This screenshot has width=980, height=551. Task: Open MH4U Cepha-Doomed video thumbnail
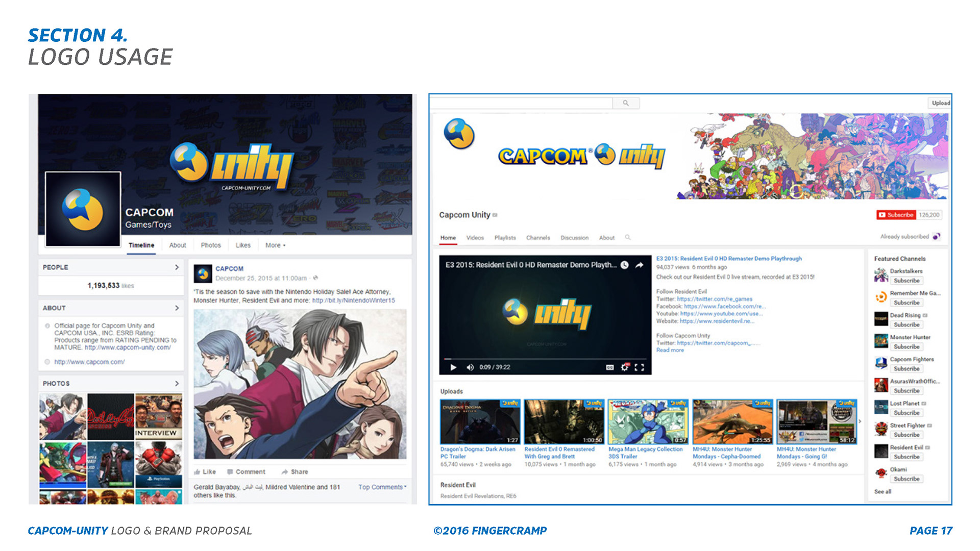[732, 422]
